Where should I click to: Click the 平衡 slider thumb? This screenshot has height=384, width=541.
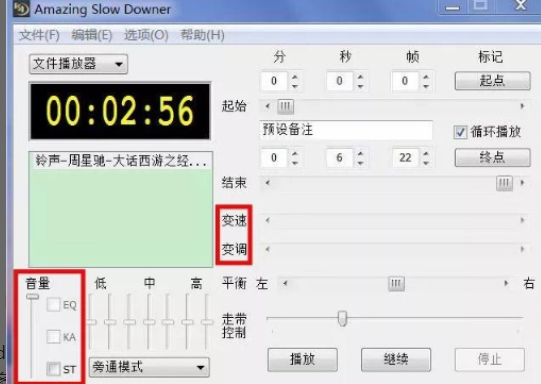click(396, 284)
